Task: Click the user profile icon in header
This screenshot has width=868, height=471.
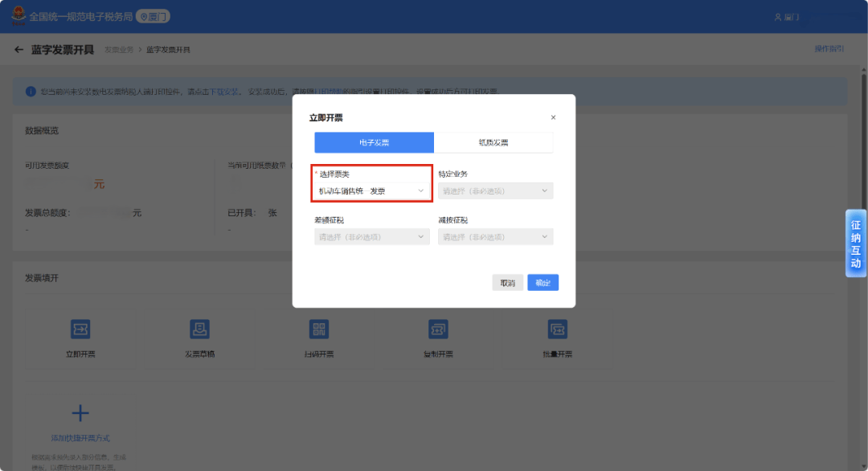Action: pyautogui.click(x=777, y=17)
